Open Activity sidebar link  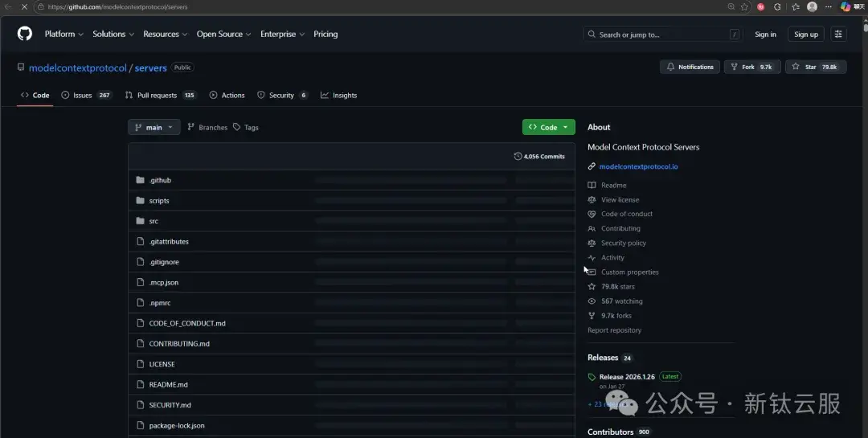612,258
